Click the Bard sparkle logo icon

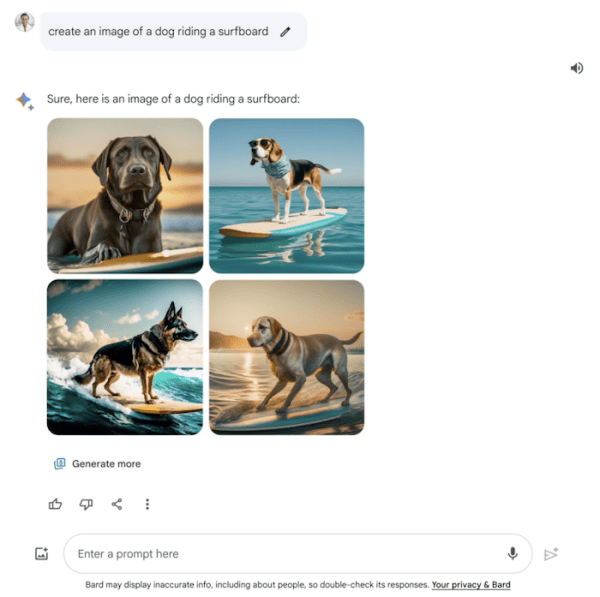[x=25, y=101]
